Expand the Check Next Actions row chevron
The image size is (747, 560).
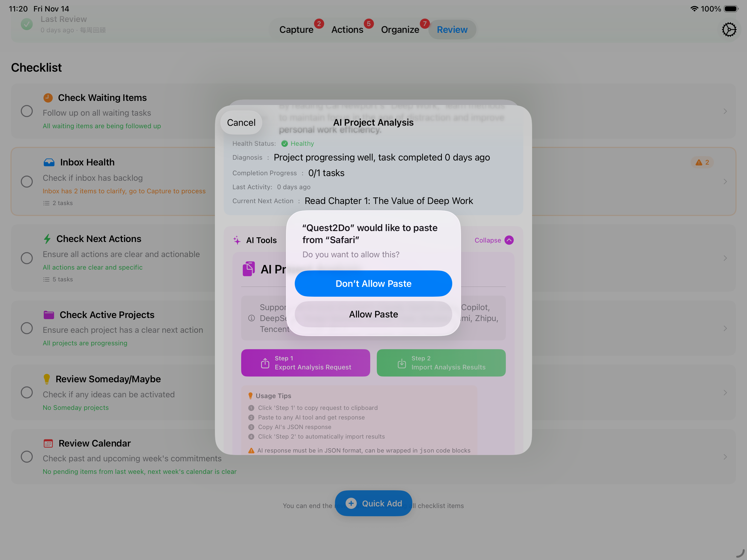pos(725,258)
